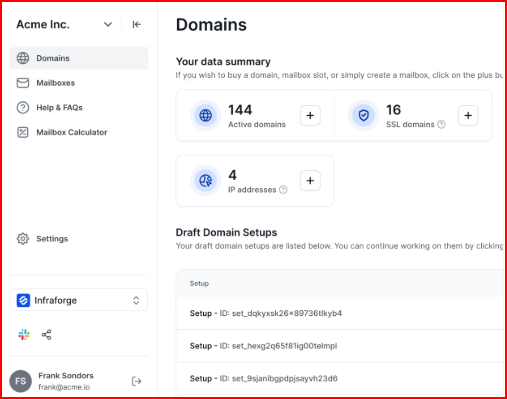Open Mailboxes in the sidebar
The width and height of the screenshot is (507, 399).
tap(79, 83)
